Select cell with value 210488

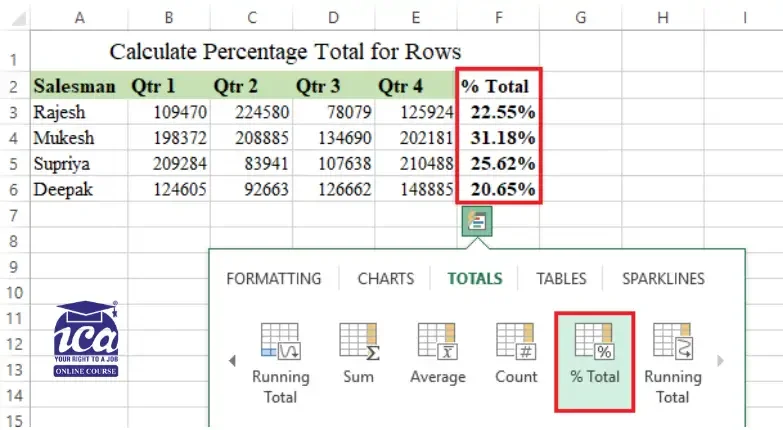click(x=415, y=164)
